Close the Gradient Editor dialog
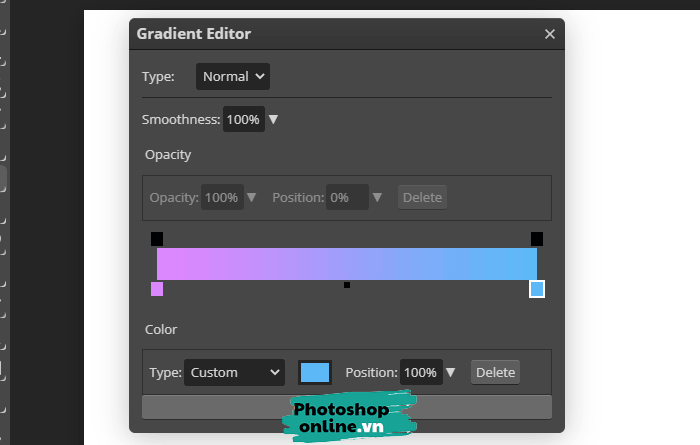 coord(549,34)
